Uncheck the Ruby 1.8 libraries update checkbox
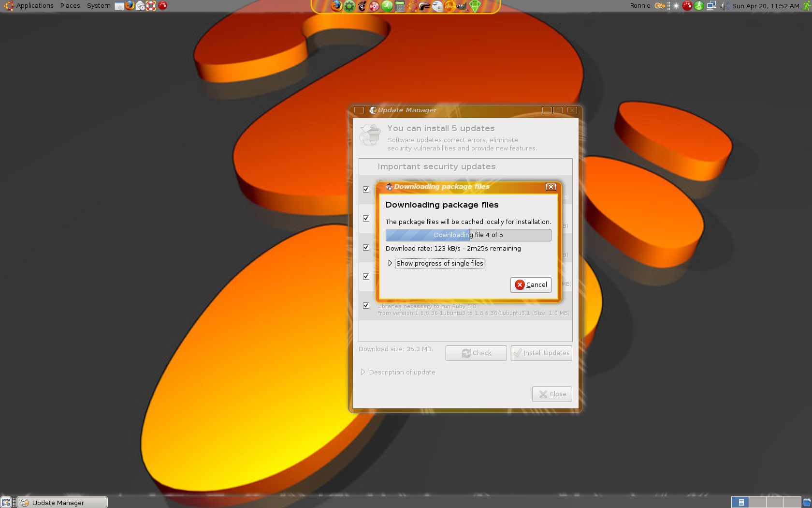Image resolution: width=812 pixels, height=508 pixels. (x=366, y=305)
